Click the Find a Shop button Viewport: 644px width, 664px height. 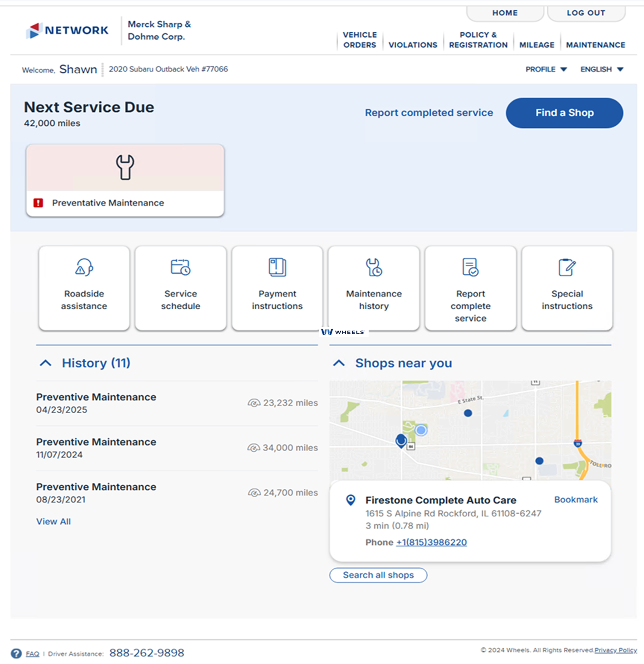(x=564, y=113)
